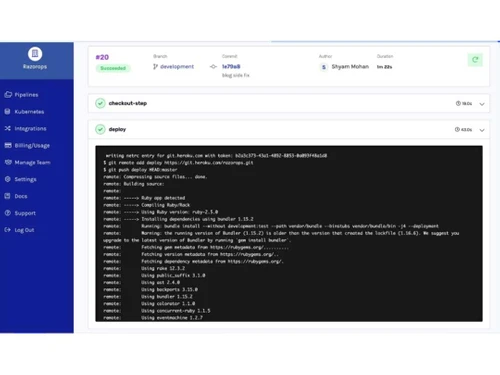Open the Support page
Image resolution: width=500 pixels, height=375 pixels.
pyautogui.click(x=25, y=213)
